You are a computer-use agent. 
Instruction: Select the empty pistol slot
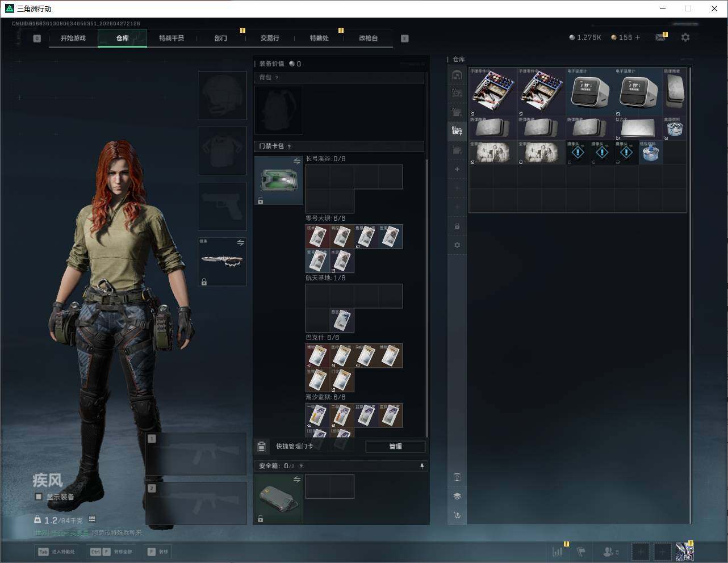coord(222,207)
